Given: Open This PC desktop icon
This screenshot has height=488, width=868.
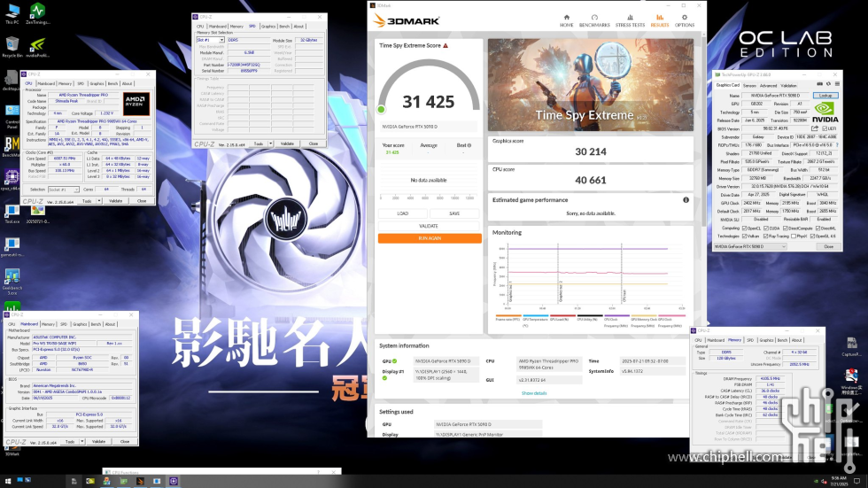Looking at the screenshot, I should click(x=12, y=14).
